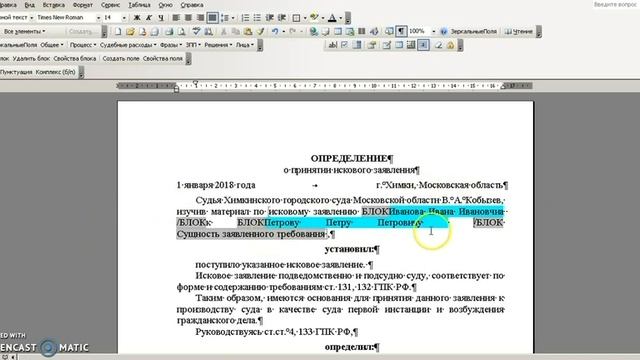Image resolution: width=640 pixels, height=360 pixels.
Task: Create a new blank document
Action: click(x=118, y=31)
